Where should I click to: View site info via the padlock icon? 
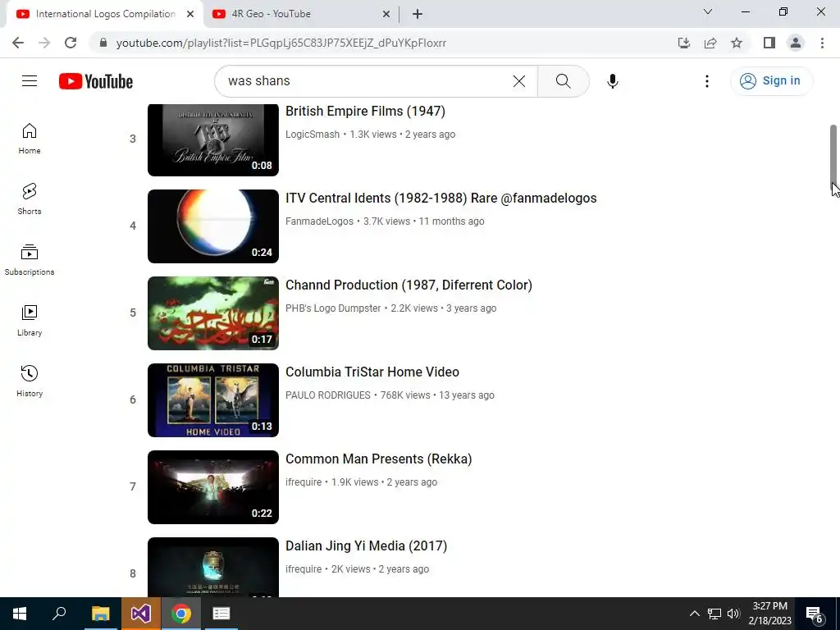point(103,43)
